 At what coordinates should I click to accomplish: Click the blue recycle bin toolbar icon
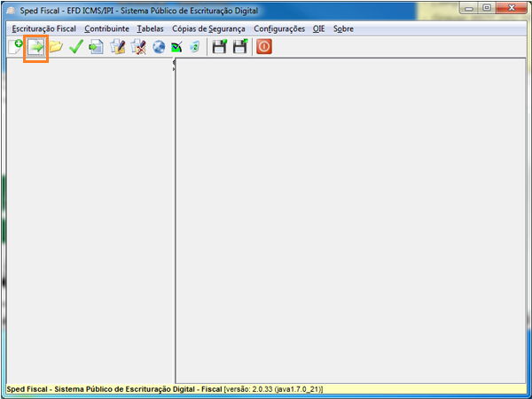point(195,47)
